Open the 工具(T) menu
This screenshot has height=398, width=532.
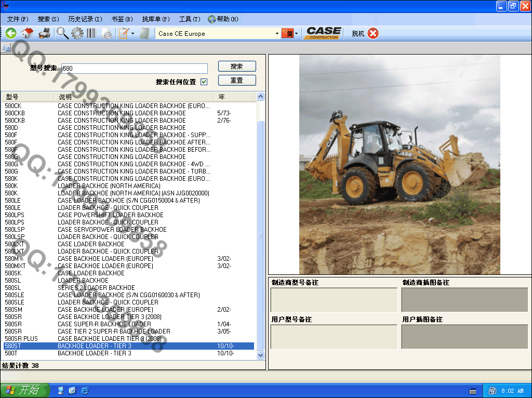(190, 19)
